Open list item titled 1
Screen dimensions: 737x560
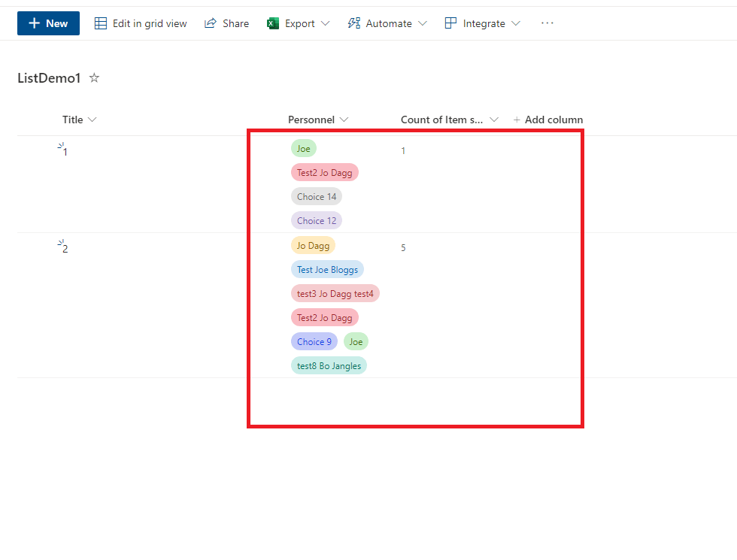tap(65, 152)
